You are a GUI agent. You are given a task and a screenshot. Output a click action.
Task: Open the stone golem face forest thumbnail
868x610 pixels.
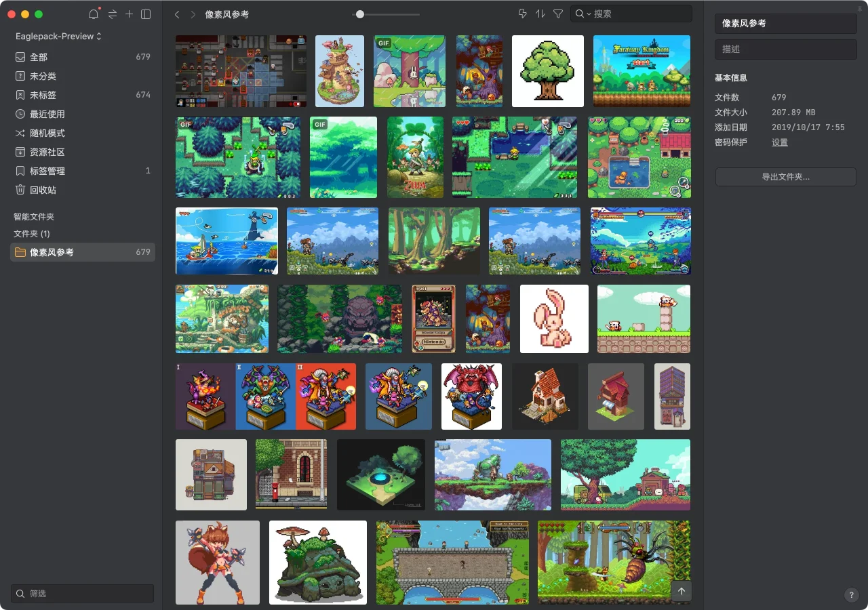(x=340, y=319)
